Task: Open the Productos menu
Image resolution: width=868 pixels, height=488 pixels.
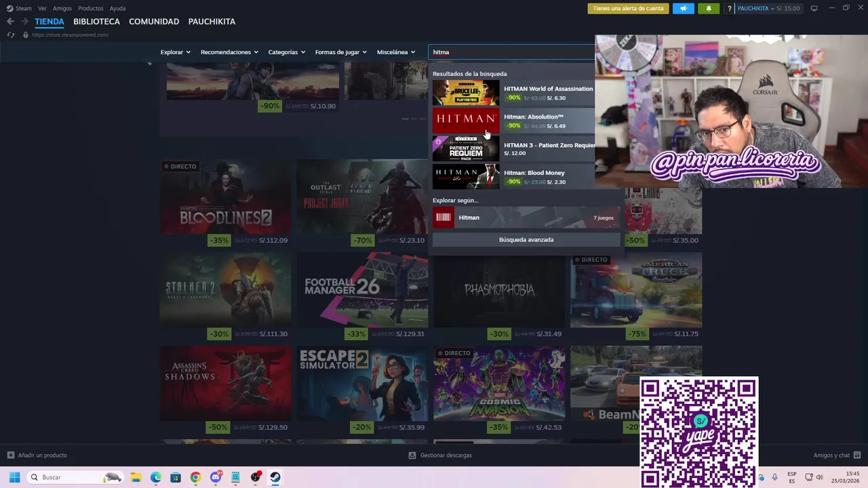Action: (x=91, y=8)
